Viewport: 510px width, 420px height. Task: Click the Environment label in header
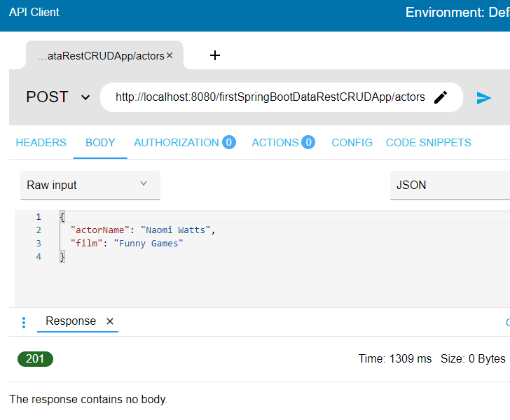pyautogui.click(x=457, y=13)
